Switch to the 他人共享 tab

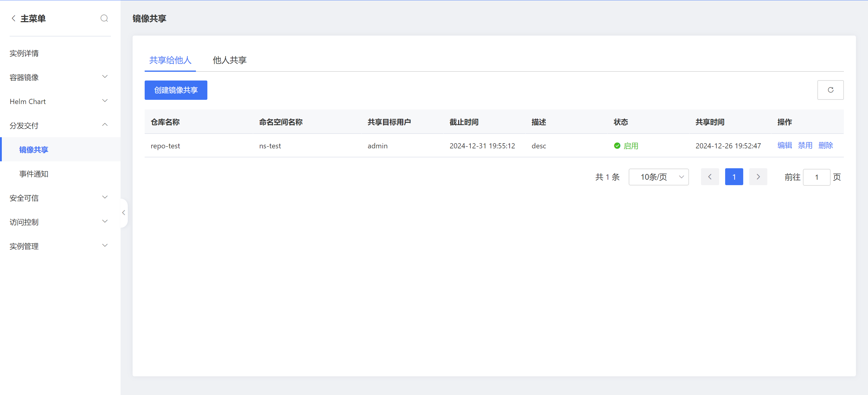point(229,60)
